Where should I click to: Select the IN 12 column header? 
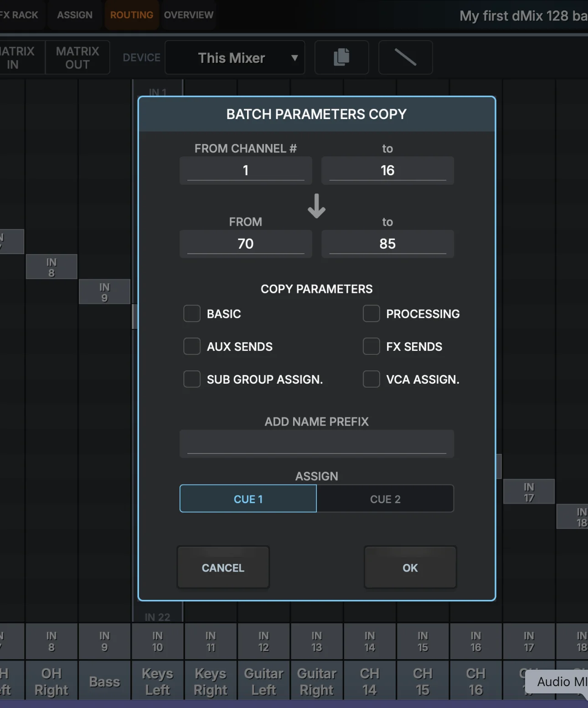pyautogui.click(x=264, y=641)
